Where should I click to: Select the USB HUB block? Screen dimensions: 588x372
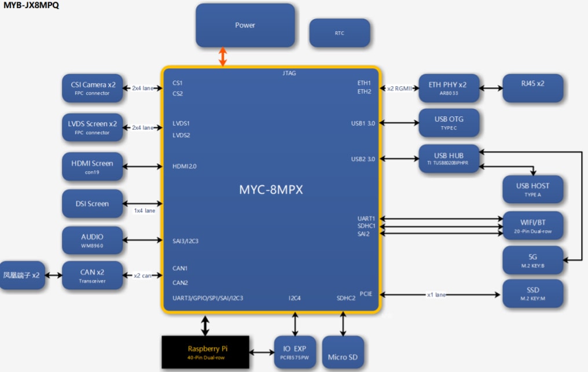tap(449, 159)
